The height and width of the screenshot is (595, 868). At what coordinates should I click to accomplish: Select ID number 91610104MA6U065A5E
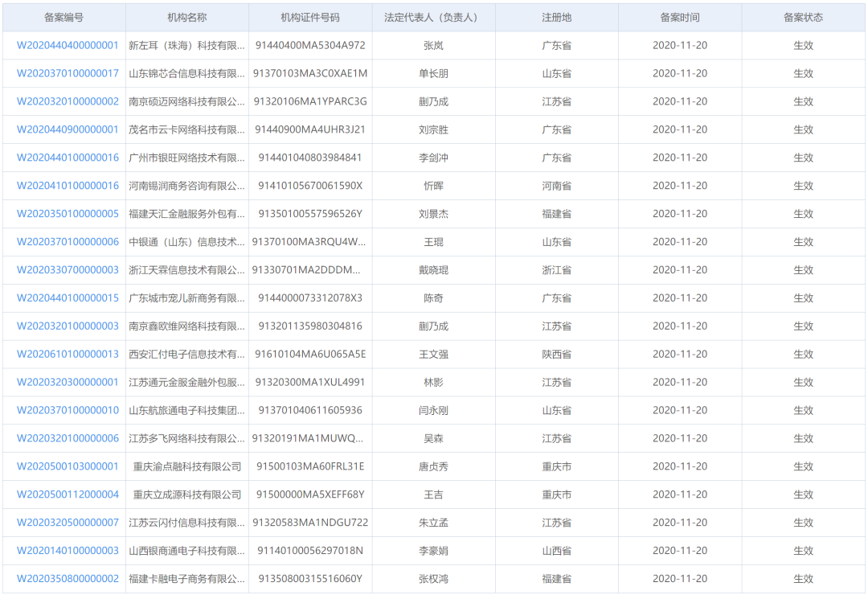[310, 354]
